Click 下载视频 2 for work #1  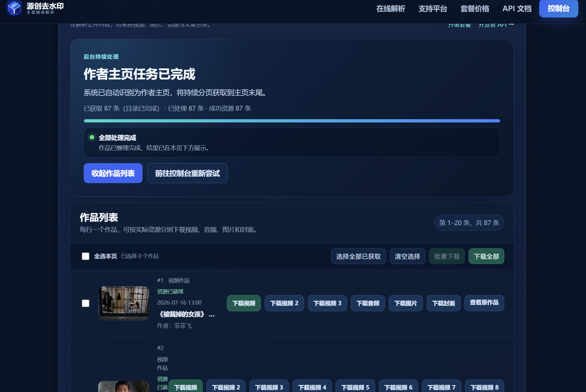[284, 303]
